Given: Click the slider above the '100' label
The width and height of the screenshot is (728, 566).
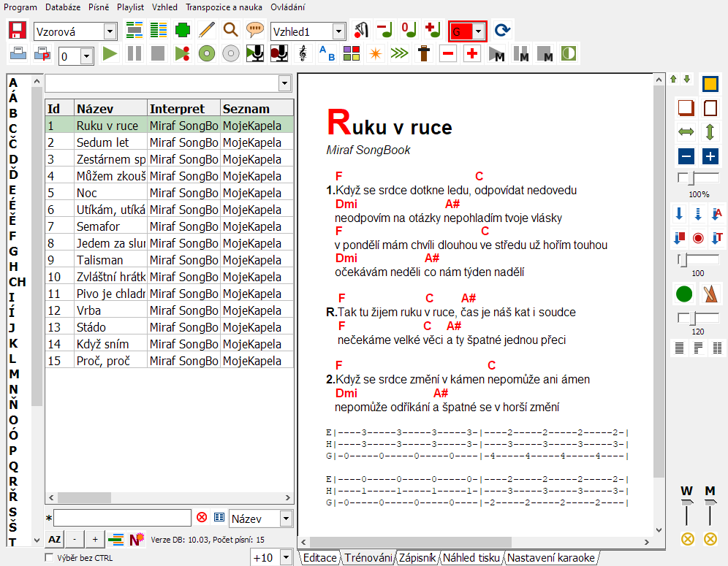Looking at the screenshot, I should [698, 259].
